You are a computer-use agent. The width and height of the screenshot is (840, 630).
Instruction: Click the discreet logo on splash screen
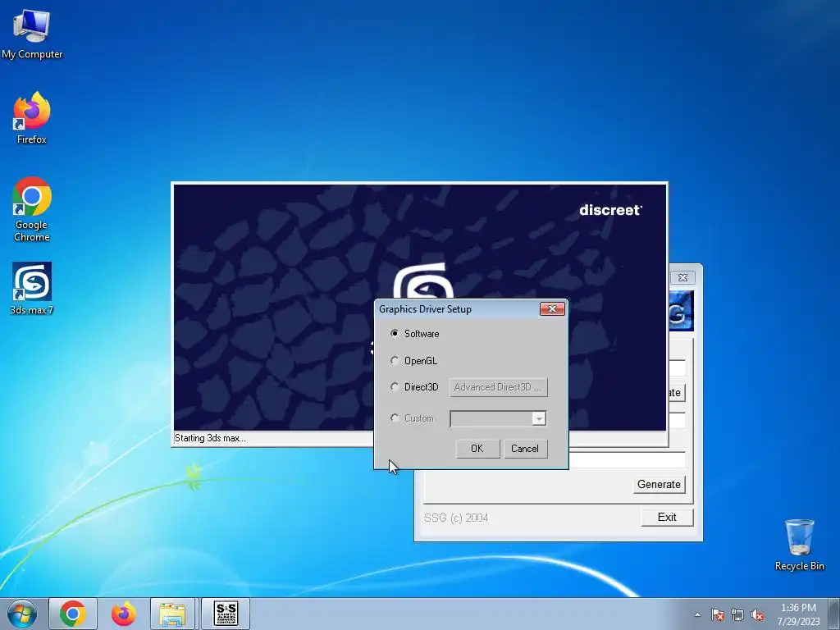(x=610, y=210)
